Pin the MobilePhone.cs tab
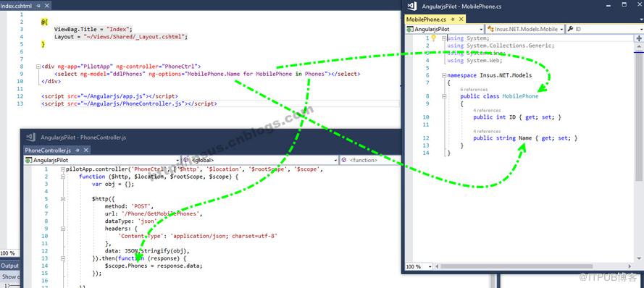644x288 pixels. click(x=453, y=20)
